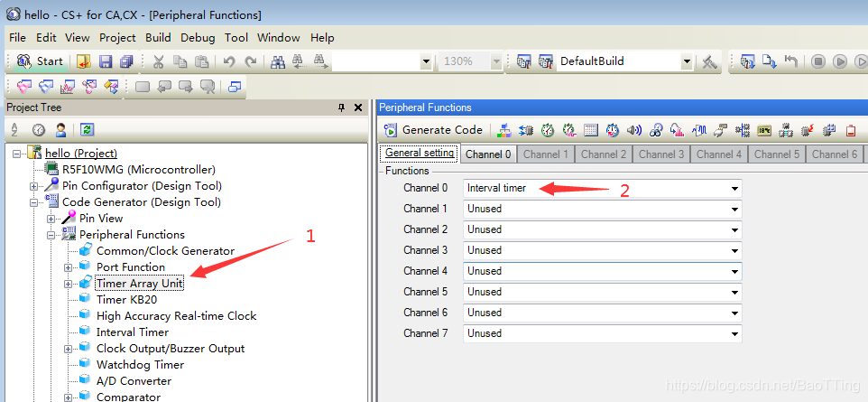Click the Download to debug tool icon
This screenshot has width=868, height=402.
tap(770, 61)
